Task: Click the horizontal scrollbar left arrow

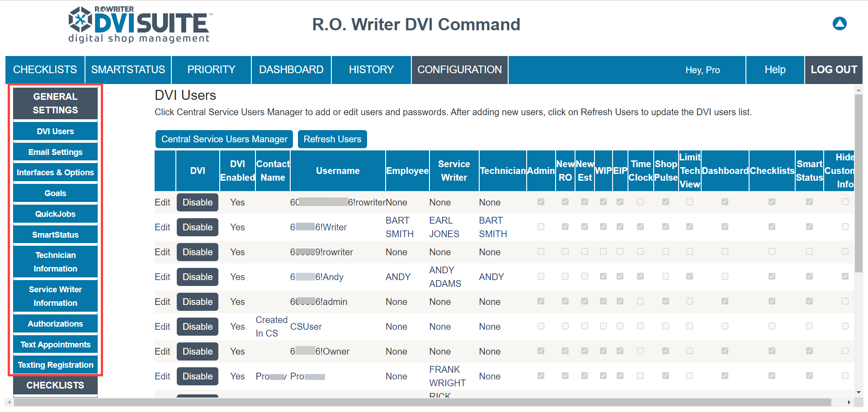Action: [9, 402]
